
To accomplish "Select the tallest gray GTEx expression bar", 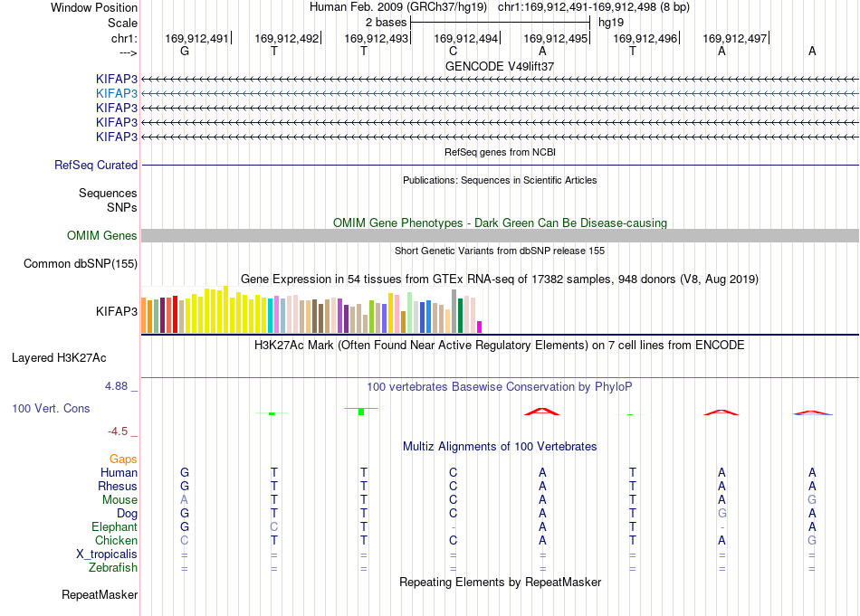I will click(x=454, y=311).
